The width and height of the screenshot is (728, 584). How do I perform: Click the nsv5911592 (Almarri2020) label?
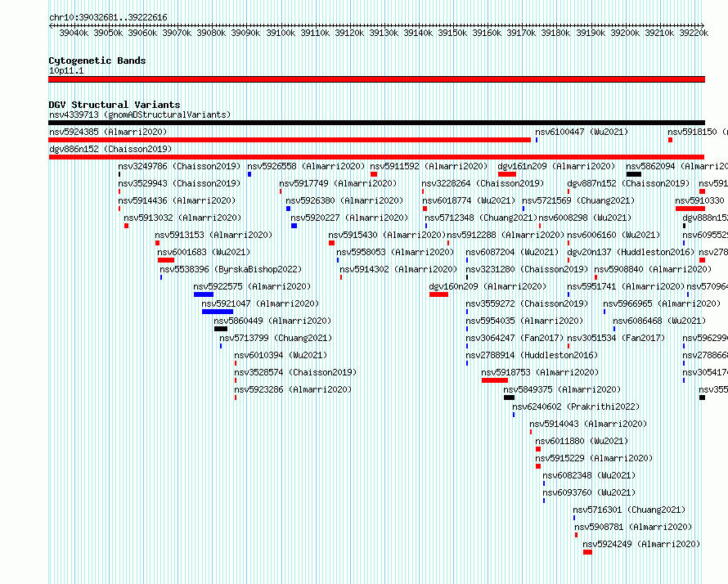[429, 166]
